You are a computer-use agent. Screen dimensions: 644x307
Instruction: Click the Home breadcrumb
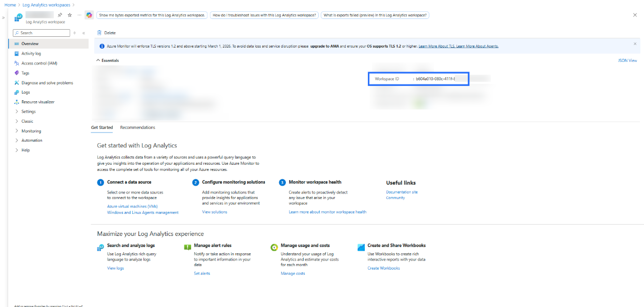coord(10,5)
